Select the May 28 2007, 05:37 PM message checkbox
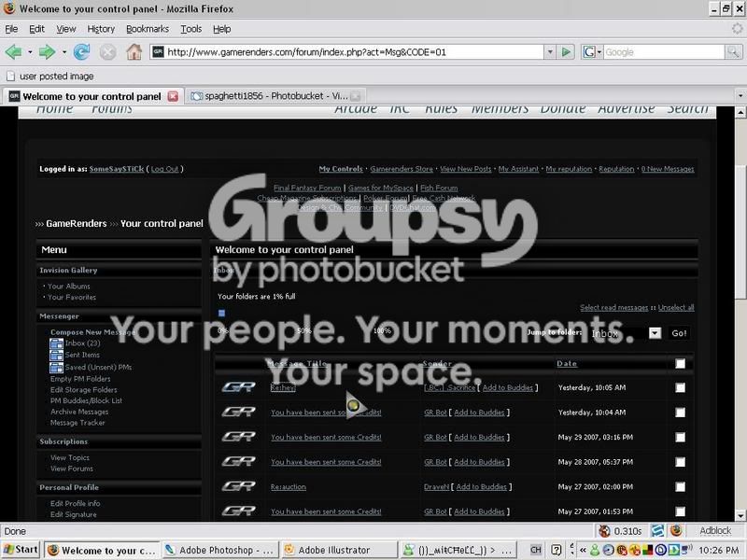The height and width of the screenshot is (560, 747). (680, 462)
